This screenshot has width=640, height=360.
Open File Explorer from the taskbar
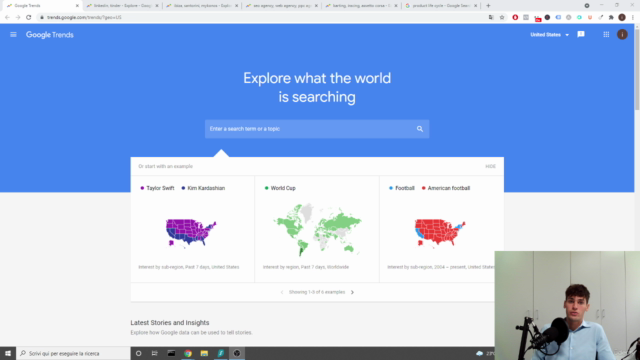(204, 353)
